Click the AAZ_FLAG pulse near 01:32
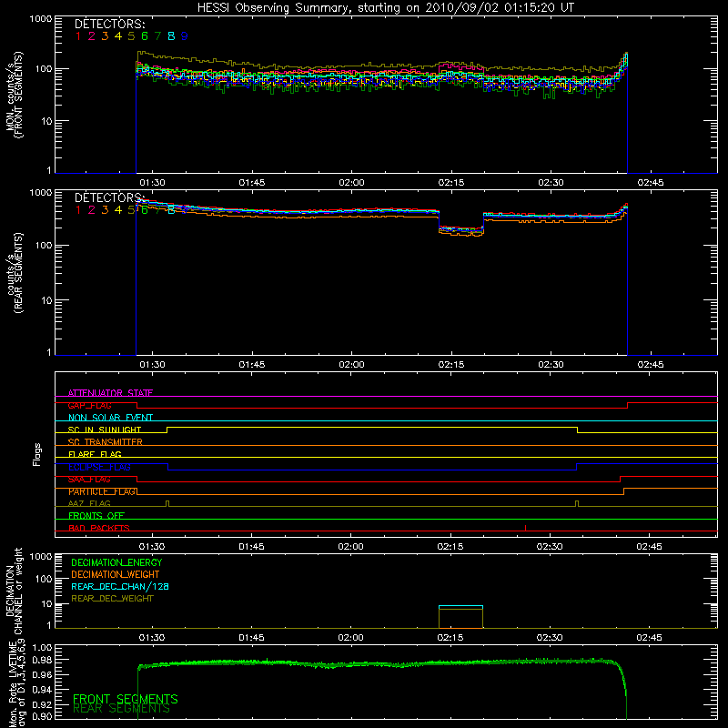The height and width of the screenshot is (728, 728). (x=167, y=503)
